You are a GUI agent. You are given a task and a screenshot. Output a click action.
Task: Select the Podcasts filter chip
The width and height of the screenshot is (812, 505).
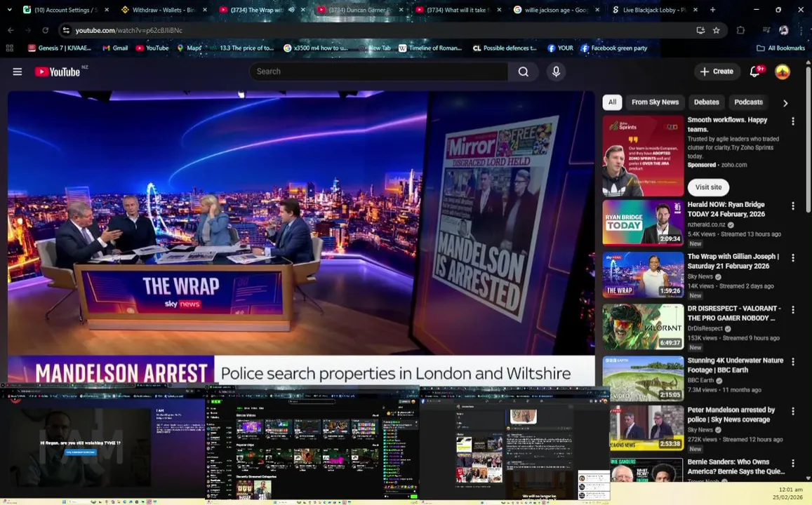pyautogui.click(x=748, y=102)
